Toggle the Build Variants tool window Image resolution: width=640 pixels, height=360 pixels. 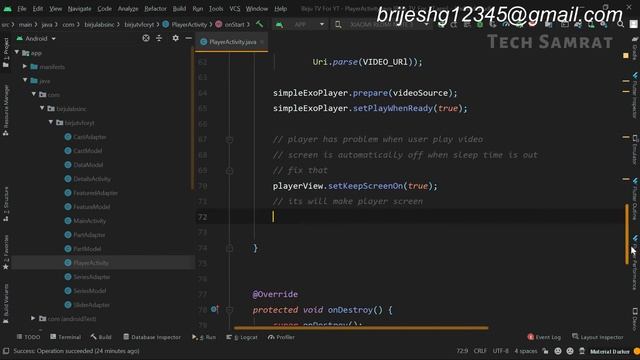[x=6, y=304]
